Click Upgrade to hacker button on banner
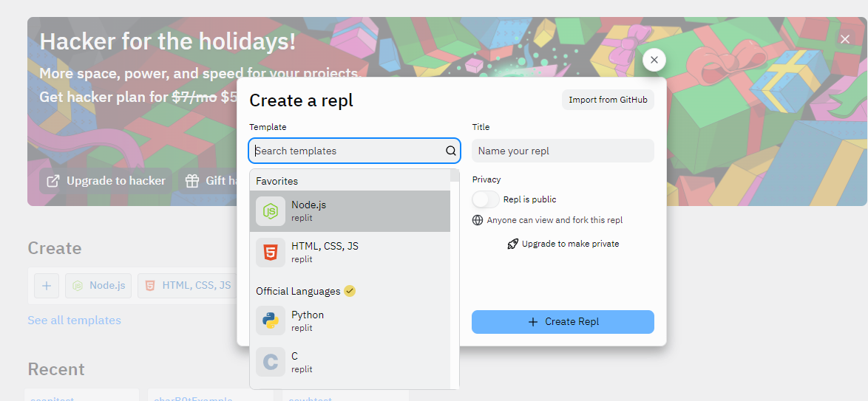This screenshot has width=868, height=401. tap(106, 181)
